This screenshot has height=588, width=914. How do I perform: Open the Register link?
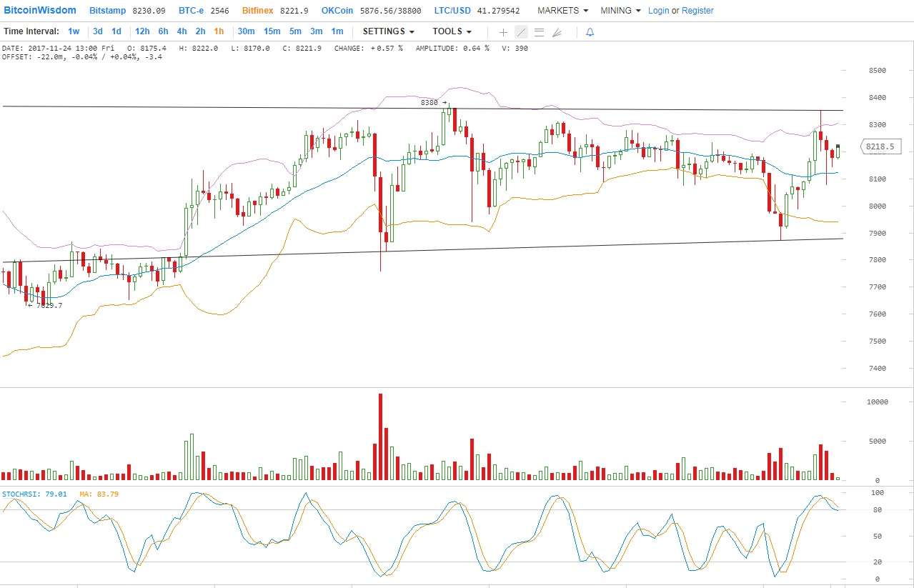coord(697,11)
